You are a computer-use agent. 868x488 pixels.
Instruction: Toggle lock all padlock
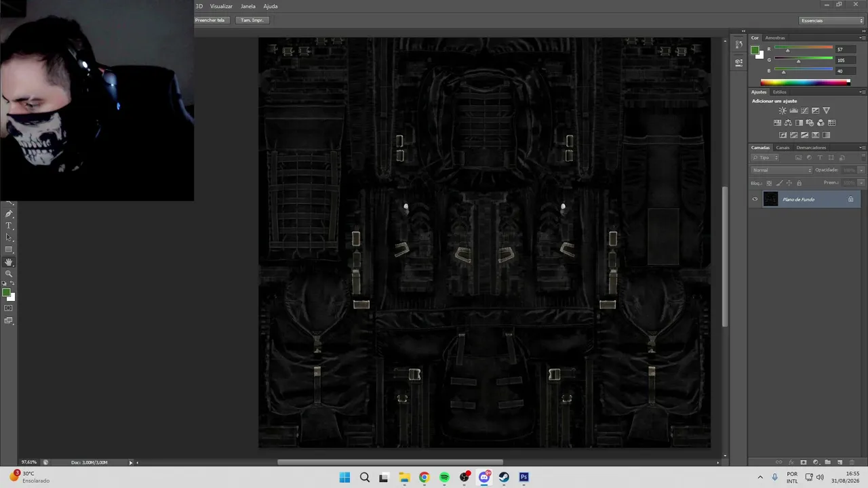tap(799, 183)
